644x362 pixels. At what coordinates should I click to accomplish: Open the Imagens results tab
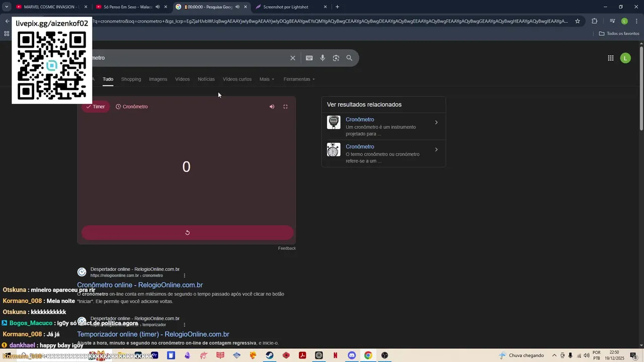pyautogui.click(x=158, y=79)
